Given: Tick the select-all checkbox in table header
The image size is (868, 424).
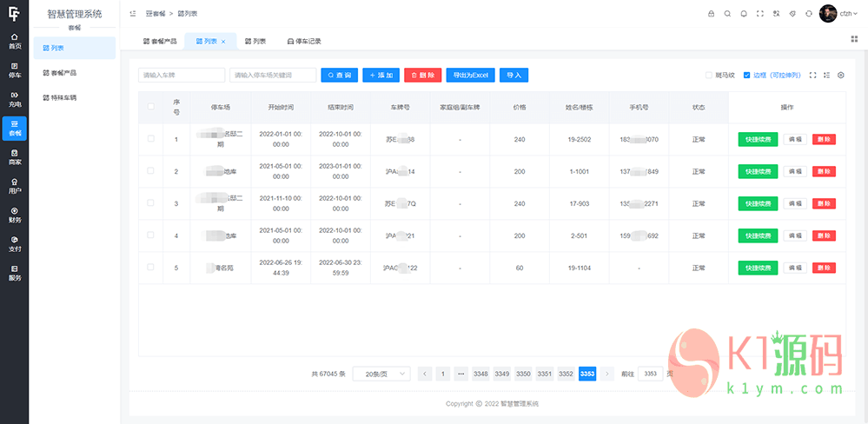Looking at the screenshot, I should [x=151, y=108].
